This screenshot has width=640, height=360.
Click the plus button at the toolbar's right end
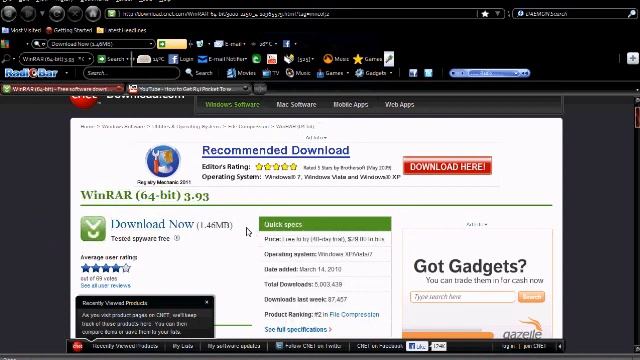(x=633, y=58)
